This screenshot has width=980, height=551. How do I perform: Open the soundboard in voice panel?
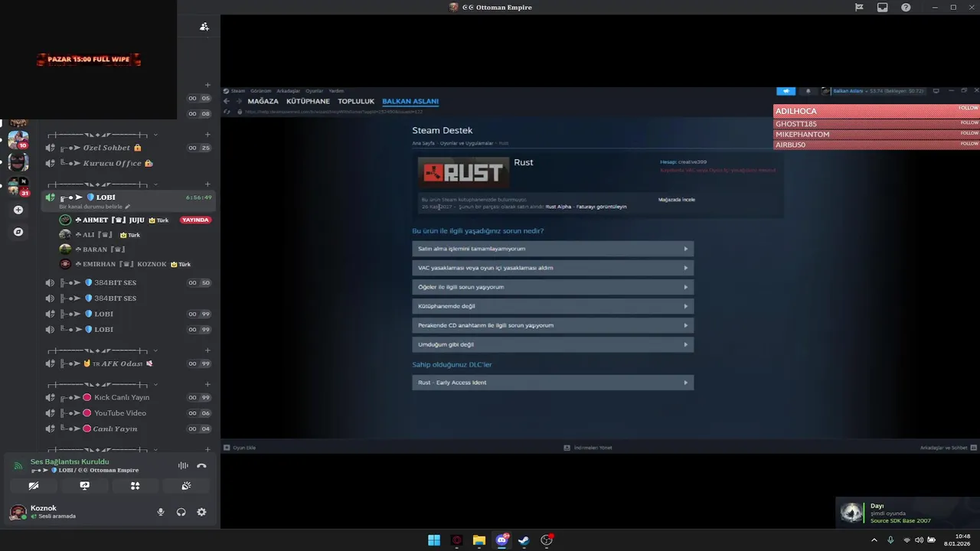(x=186, y=486)
